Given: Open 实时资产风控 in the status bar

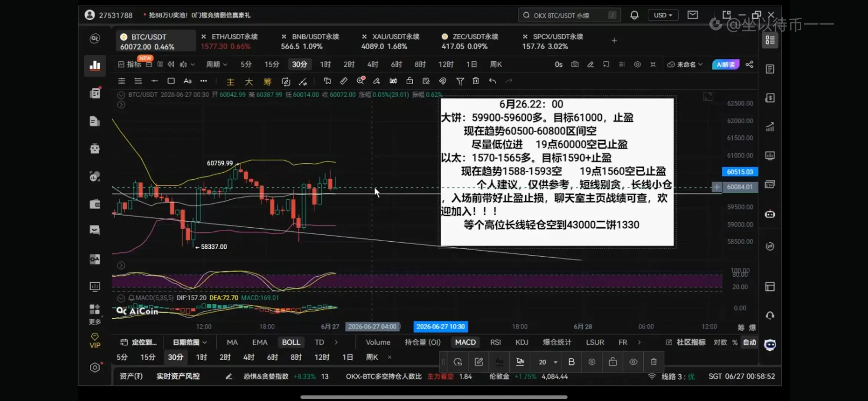Looking at the screenshot, I should [x=178, y=376].
